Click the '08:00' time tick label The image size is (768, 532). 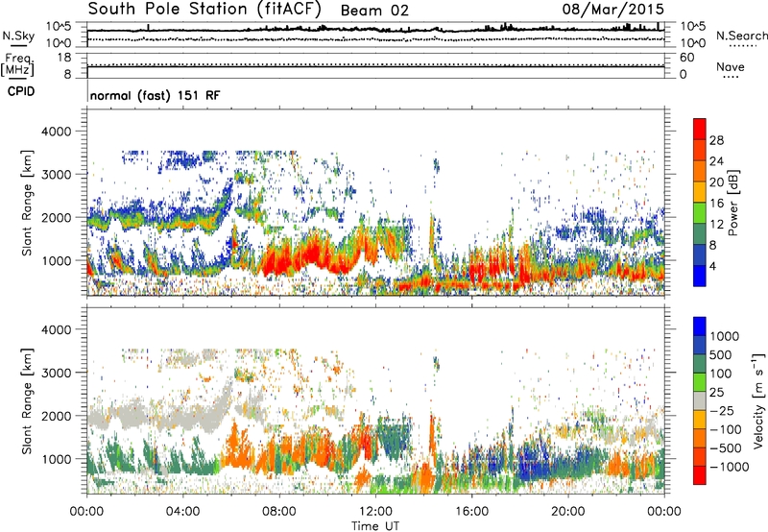point(279,512)
